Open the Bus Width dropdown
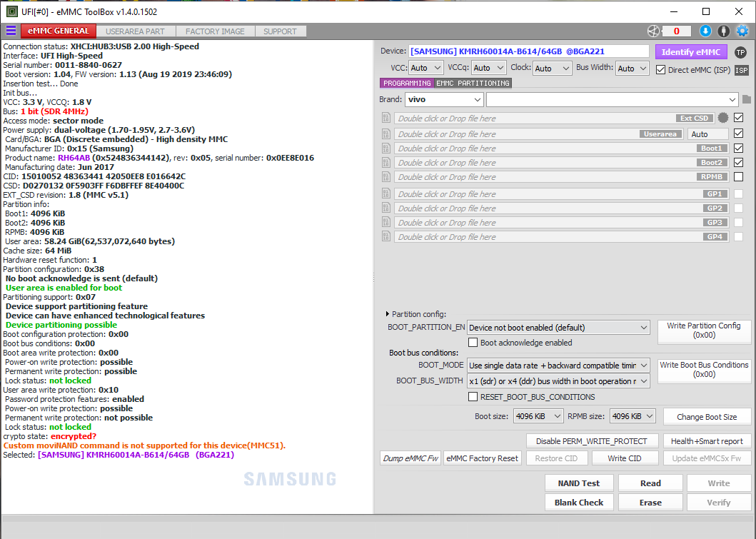The height and width of the screenshot is (539, 756). pos(632,69)
